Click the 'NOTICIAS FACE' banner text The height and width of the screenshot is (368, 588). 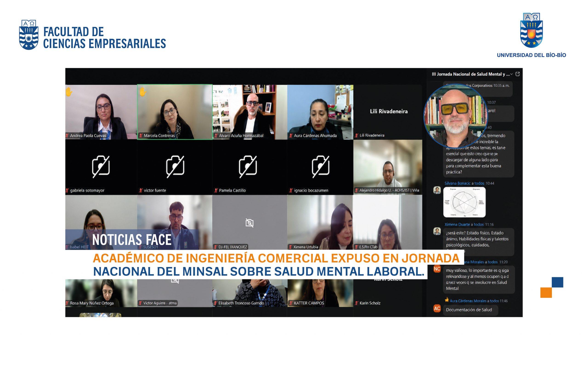(132, 239)
